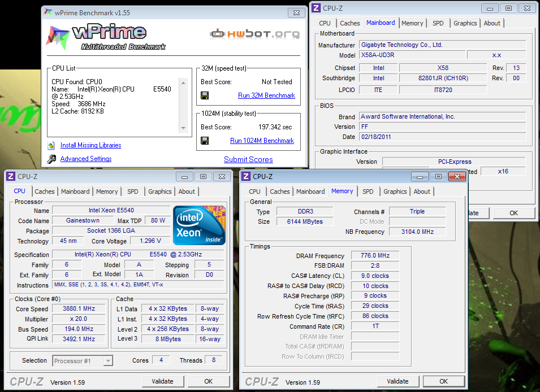Click Validate in the Memory window
540x392 pixels.
tap(398, 381)
